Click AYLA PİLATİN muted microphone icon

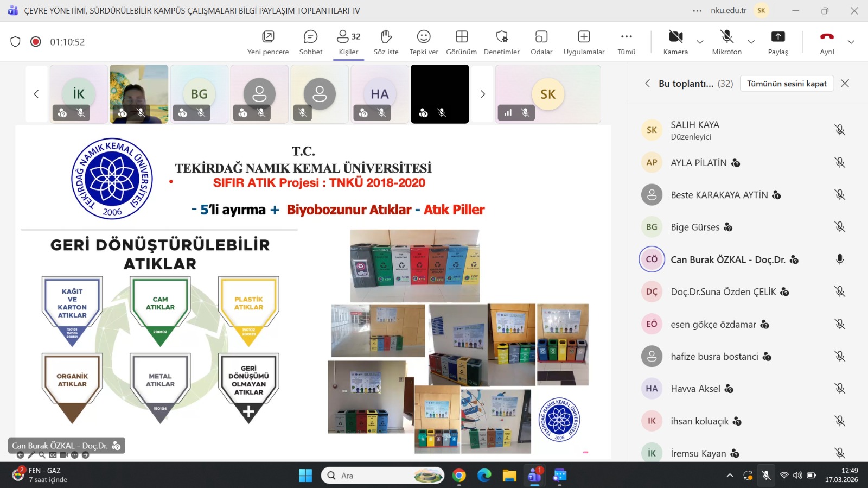[x=840, y=162]
